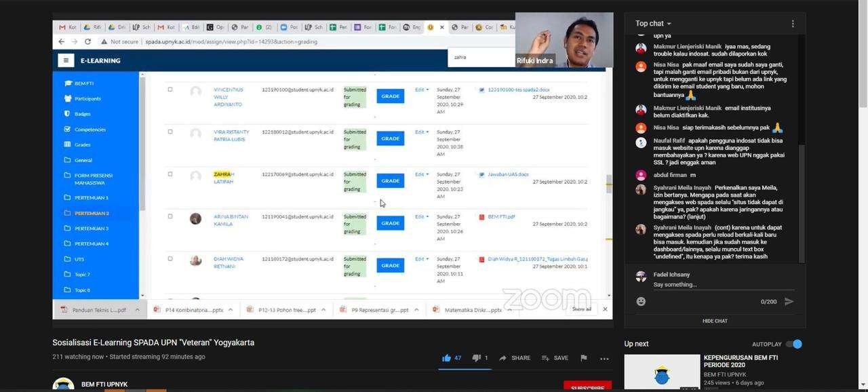
Task: Check the box for Vincentius Willy Ardiyanto
Action: (170, 90)
